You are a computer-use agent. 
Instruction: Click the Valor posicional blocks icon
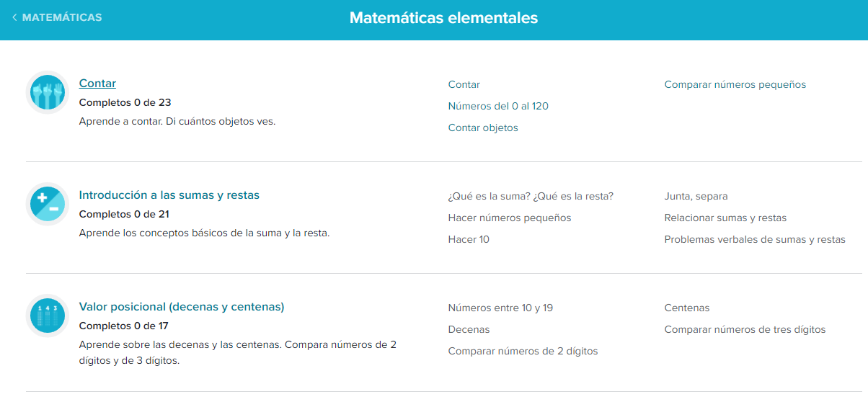coord(48,316)
